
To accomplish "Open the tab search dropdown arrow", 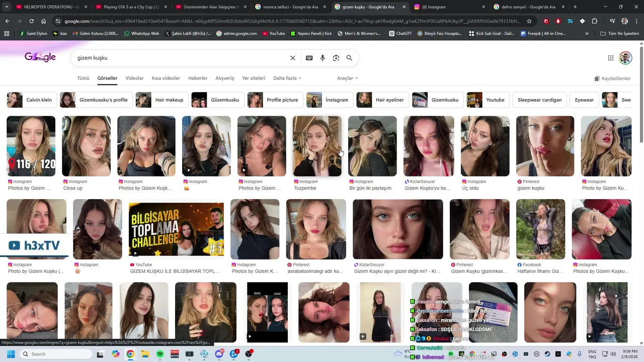I will pos(7,7).
